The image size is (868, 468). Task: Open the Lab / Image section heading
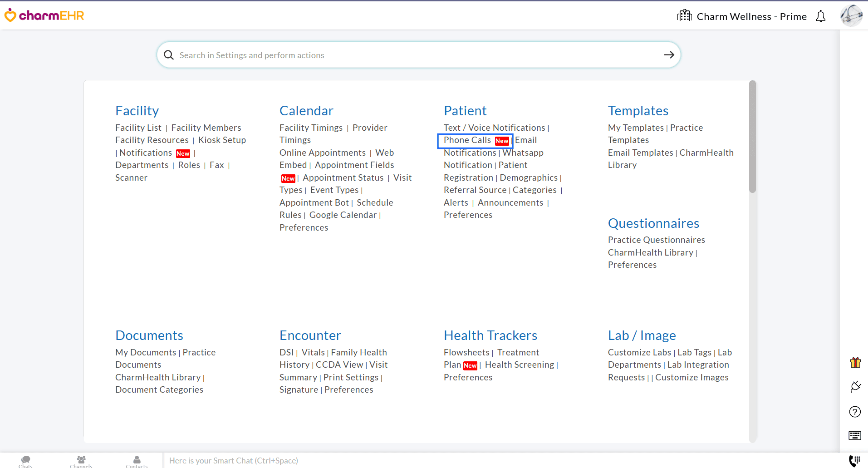point(642,335)
